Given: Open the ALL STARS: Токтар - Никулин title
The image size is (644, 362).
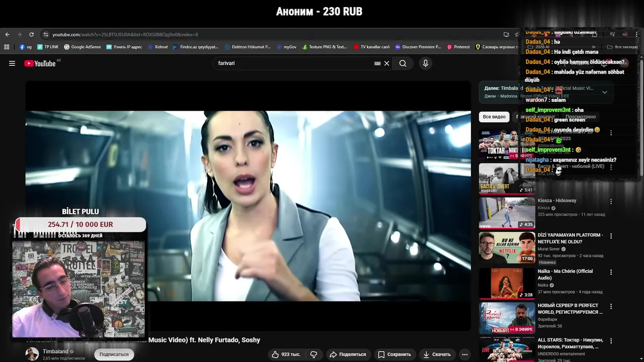Looking at the screenshot, I should (x=571, y=343).
